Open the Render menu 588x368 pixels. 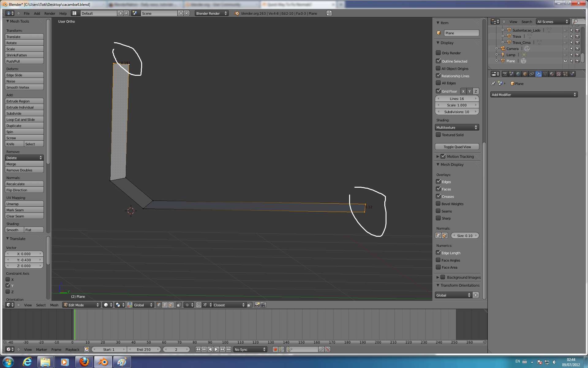point(50,13)
